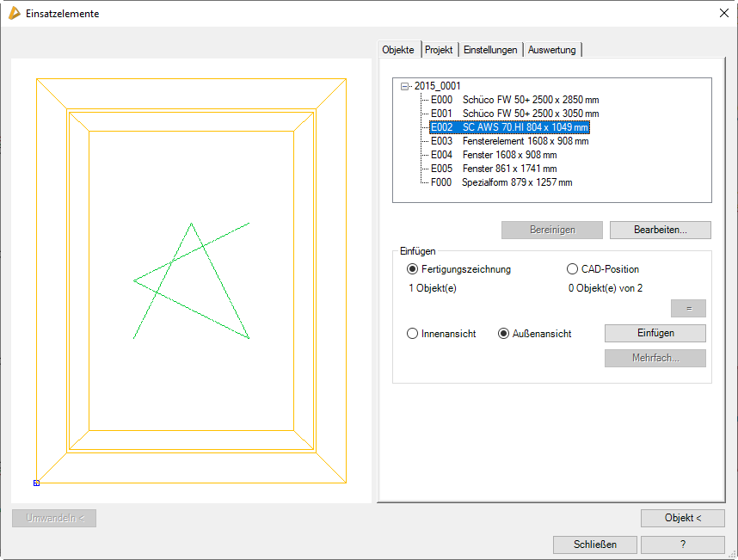Click the small origin marker in preview

coord(36,483)
